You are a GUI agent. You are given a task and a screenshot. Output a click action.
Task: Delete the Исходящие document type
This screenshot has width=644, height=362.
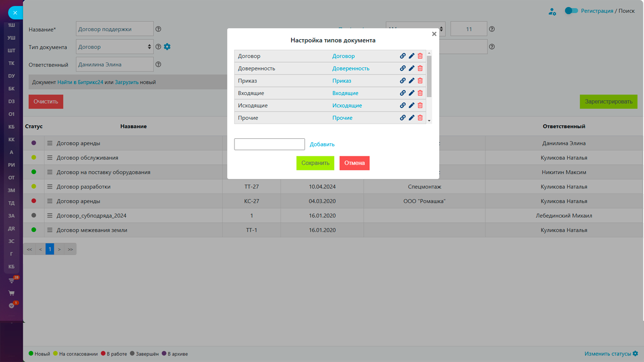(420, 106)
